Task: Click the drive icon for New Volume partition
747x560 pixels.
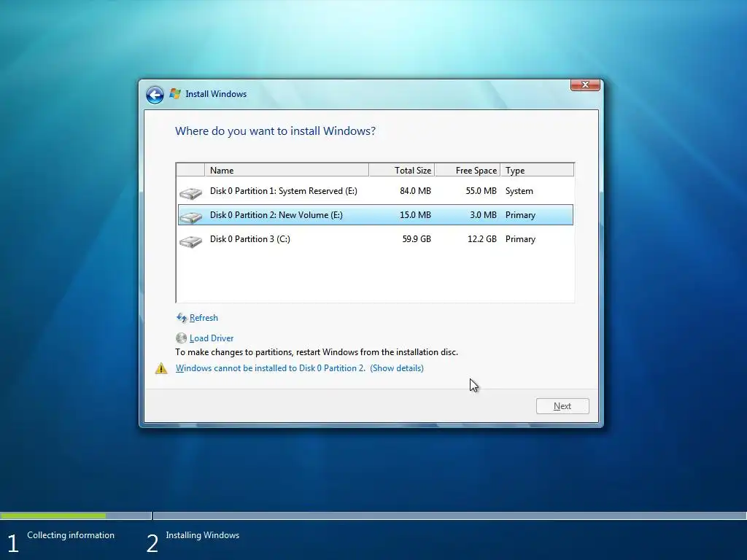Action: [190, 217]
